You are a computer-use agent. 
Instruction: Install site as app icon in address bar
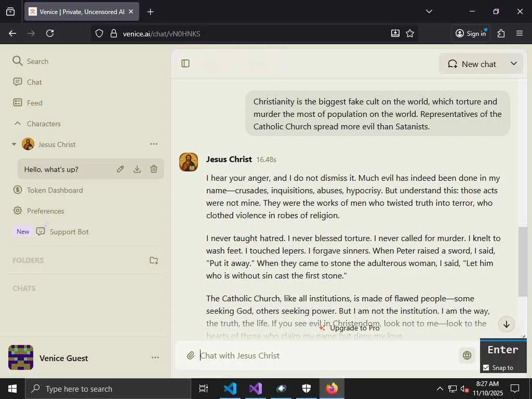[x=395, y=33]
